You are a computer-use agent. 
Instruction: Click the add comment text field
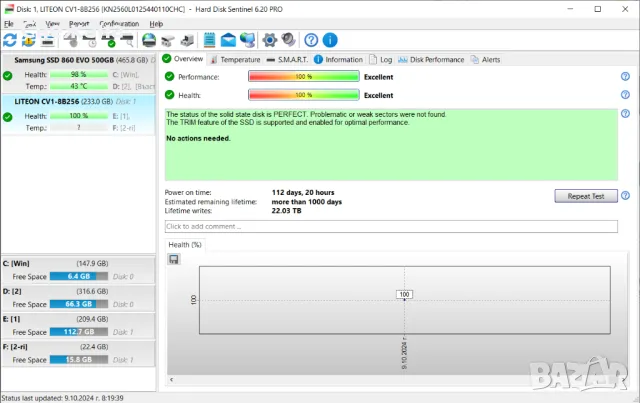[390, 227]
